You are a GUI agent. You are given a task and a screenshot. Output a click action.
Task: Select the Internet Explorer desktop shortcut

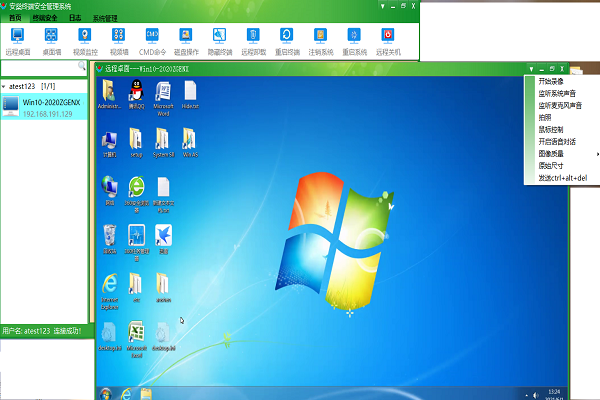[x=110, y=291]
